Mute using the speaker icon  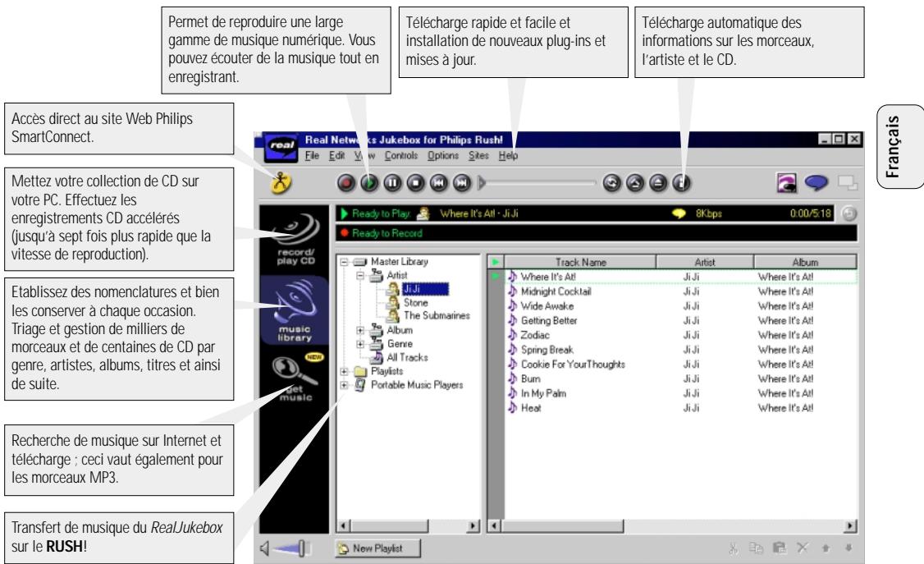(x=264, y=548)
